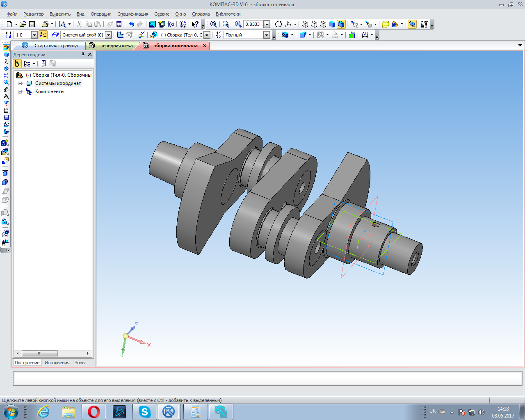Click the model tree horizontal scrollbar thumb
525x420 pixels.
(x=39, y=353)
